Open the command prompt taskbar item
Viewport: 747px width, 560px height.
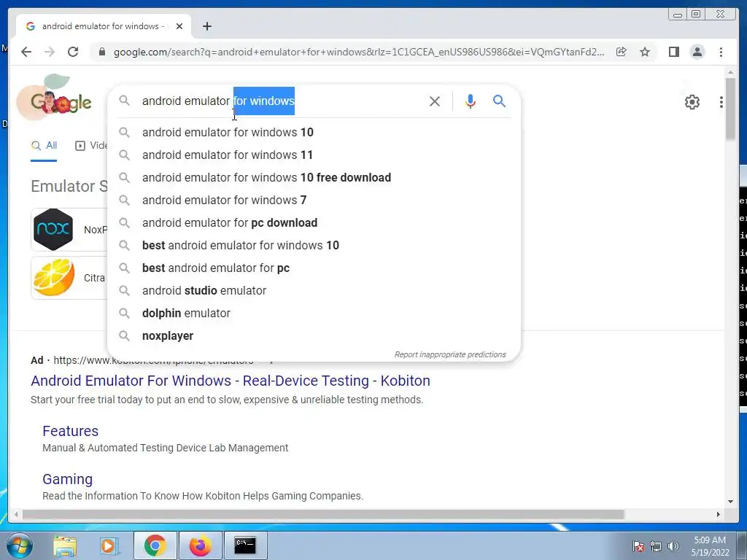click(245, 545)
